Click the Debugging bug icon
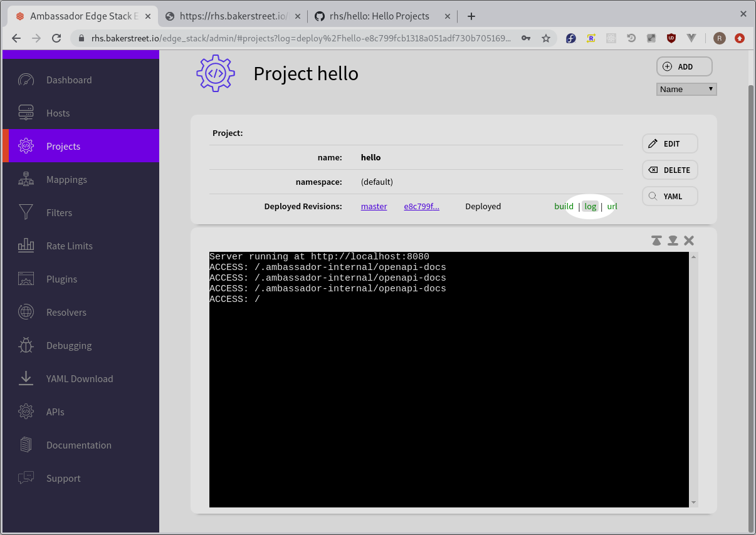Viewport: 756px width, 535px height. click(26, 345)
